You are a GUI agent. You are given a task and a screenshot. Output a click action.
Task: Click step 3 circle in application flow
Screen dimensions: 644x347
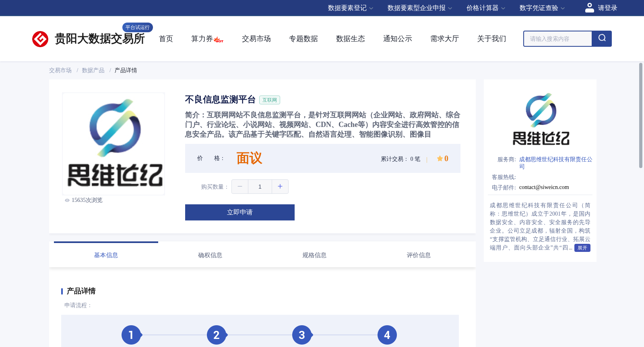click(x=302, y=335)
